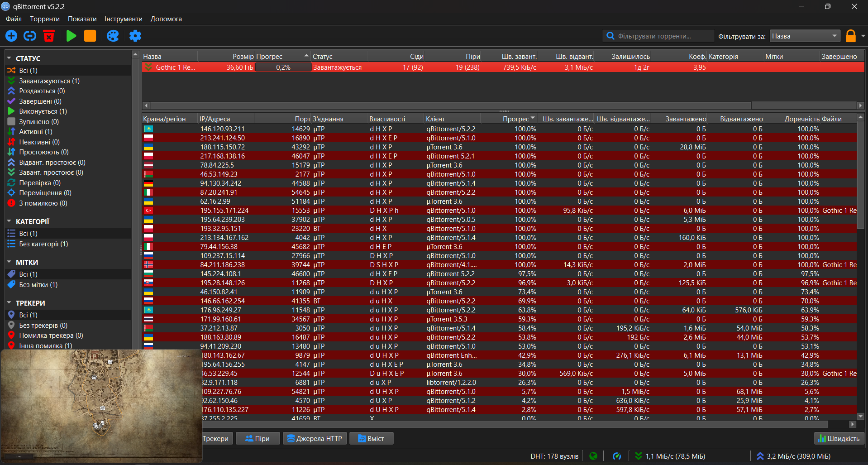Open the small arrow beside the lock
Image resolution: width=868 pixels, height=465 pixels.
(863, 36)
